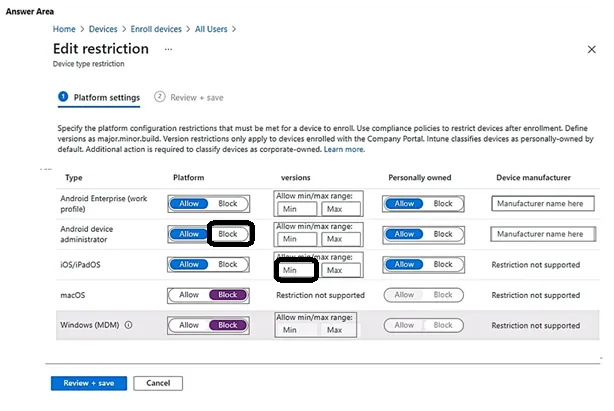
Task: Set Android Enterprise platform to Block
Action: 228,204
